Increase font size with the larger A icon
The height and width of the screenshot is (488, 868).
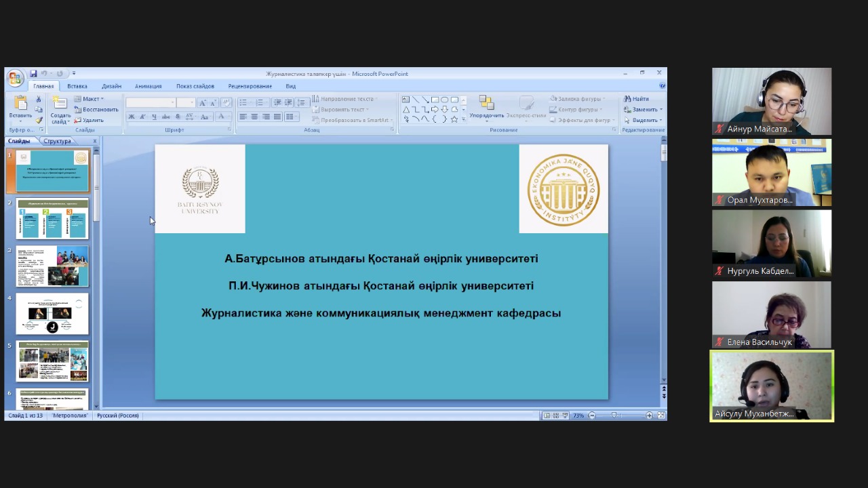click(x=202, y=102)
